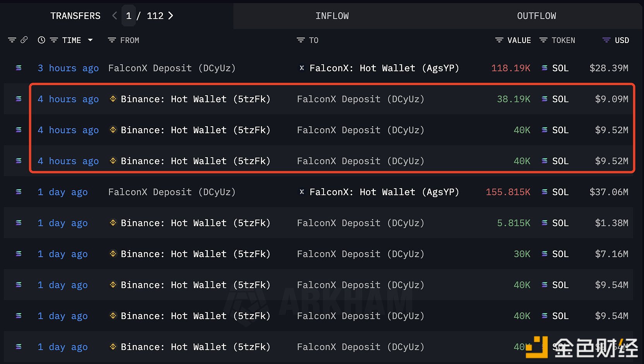This screenshot has height=364, width=644.
Task: Click the chain link icon in header
Action: (x=24, y=40)
